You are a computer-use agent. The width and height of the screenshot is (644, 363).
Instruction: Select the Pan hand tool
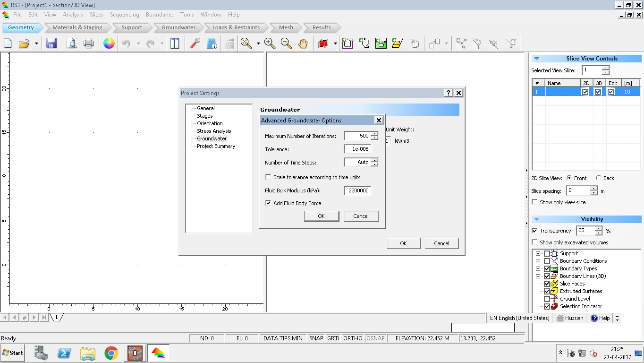[x=303, y=44]
